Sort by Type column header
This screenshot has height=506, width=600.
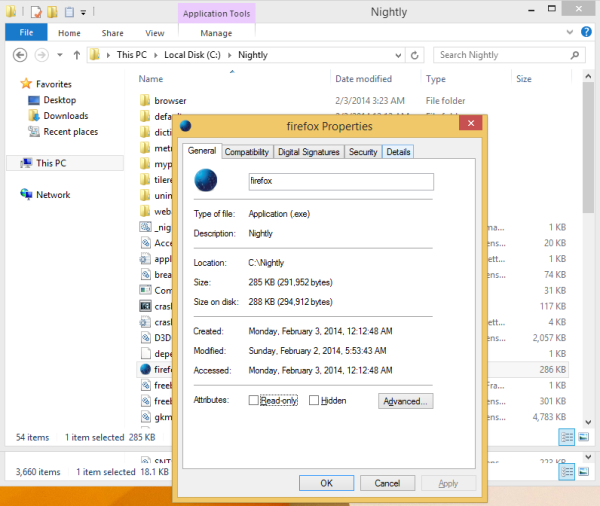(x=436, y=79)
